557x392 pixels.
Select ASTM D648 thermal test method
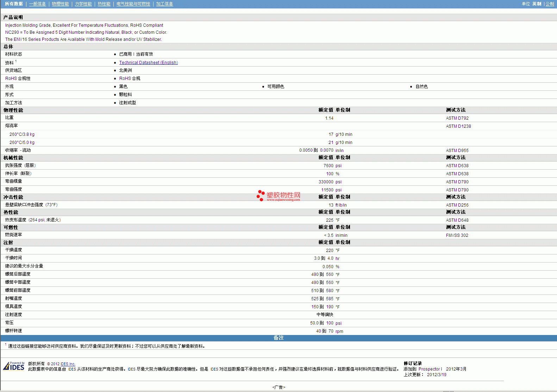(457, 220)
